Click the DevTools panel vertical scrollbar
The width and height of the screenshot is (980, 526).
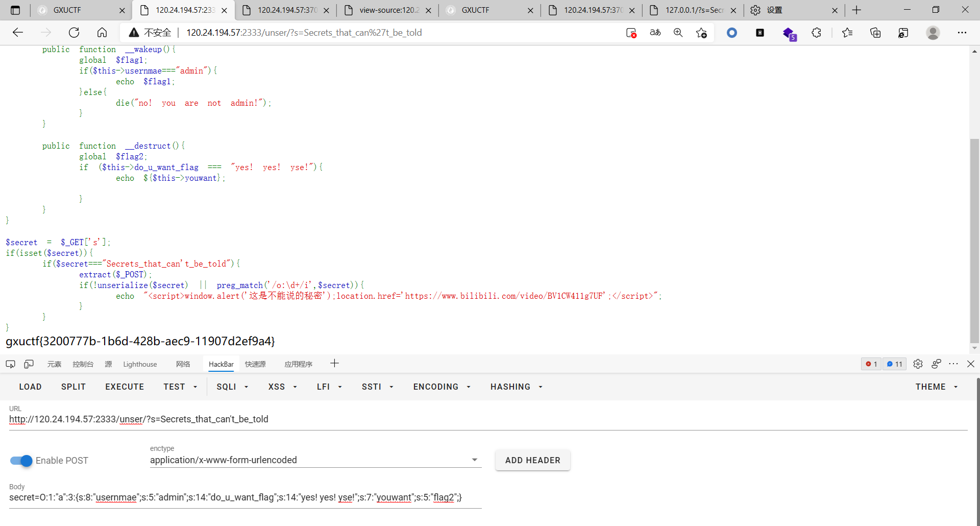pos(977,452)
